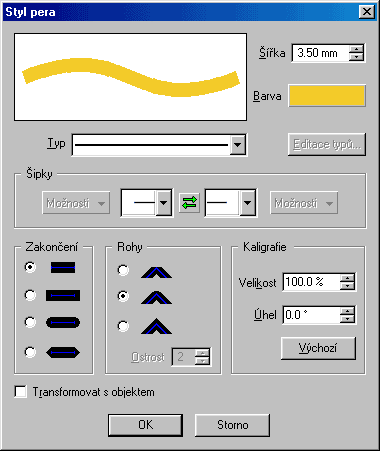Open the left arrowhead dropdown
This screenshot has width=380, height=451.
click(x=163, y=203)
